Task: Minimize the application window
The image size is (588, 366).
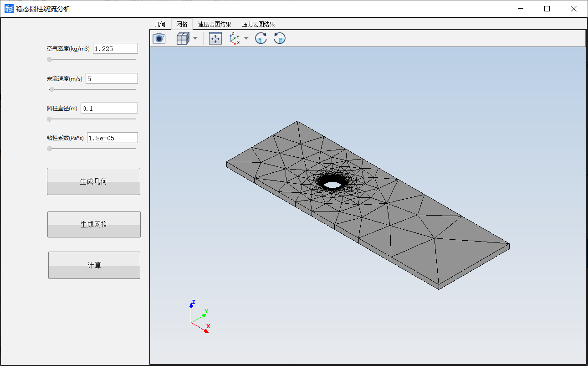Action: 521,9
